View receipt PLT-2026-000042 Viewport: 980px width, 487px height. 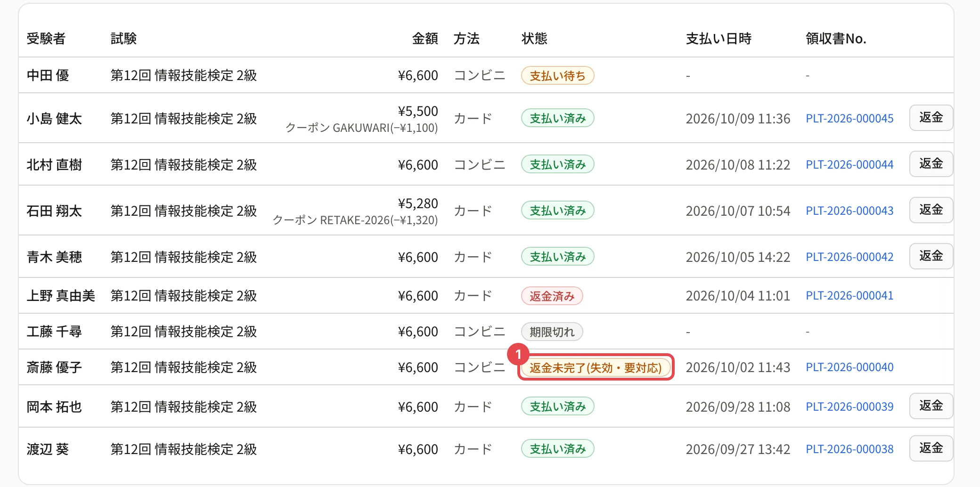click(849, 257)
